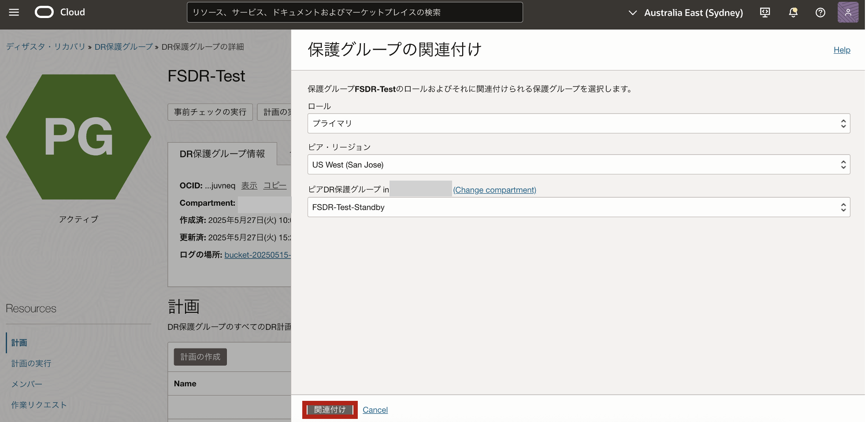The image size is (868, 422).
Task: Select a different ピアDR保護グループ
Action: click(x=579, y=207)
